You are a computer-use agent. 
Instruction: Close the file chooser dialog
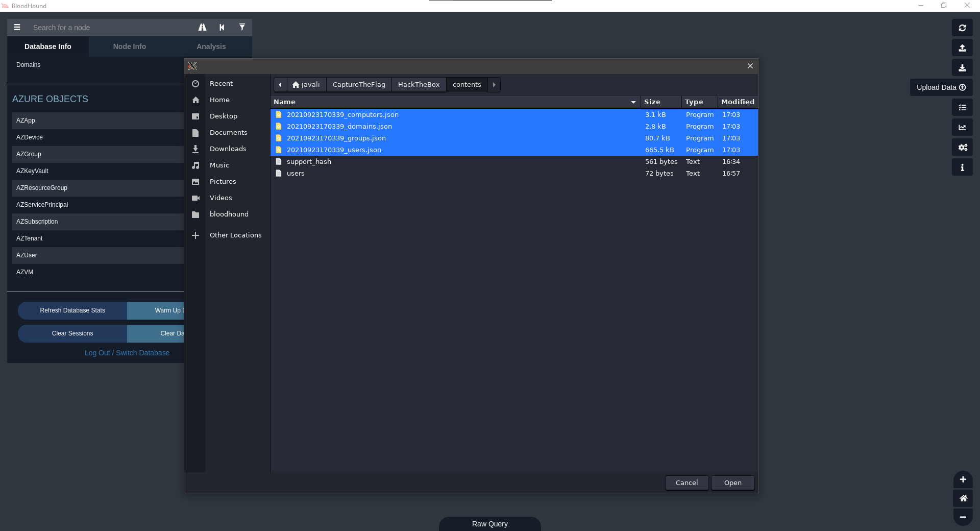coord(750,66)
